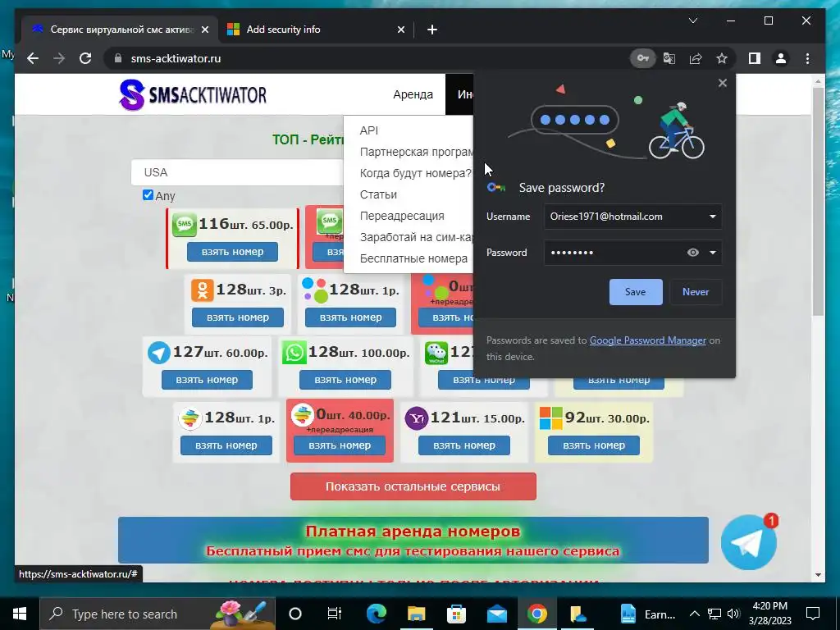Viewport: 840px width, 630px height.
Task: Open the Google Translate page icon
Action: click(x=669, y=58)
